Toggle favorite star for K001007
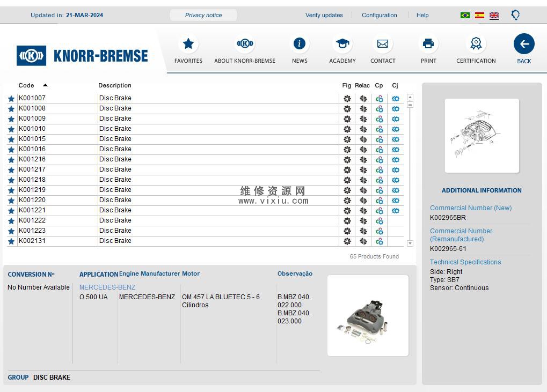 (11, 99)
